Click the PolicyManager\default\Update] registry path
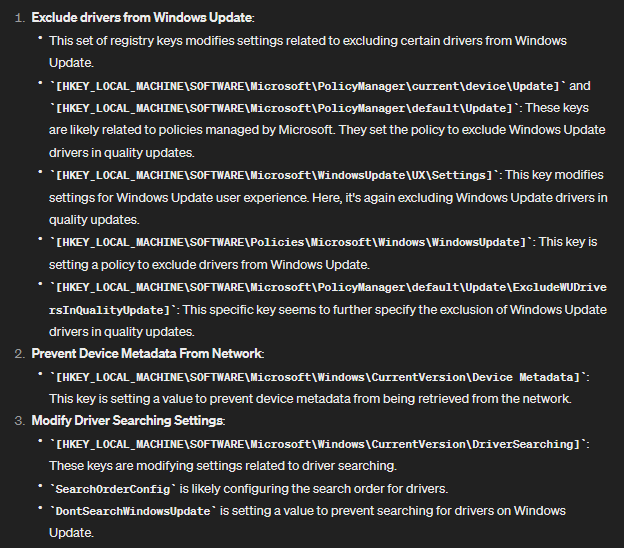 click(284, 108)
